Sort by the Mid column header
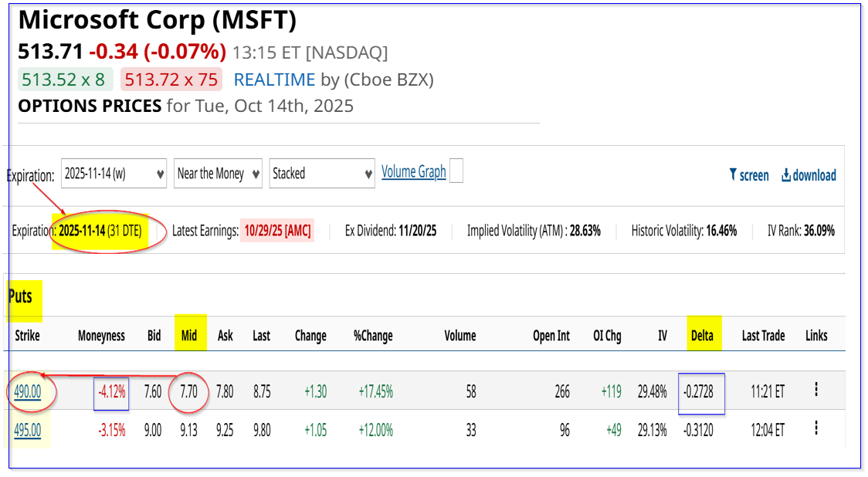The height and width of the screenshot is (477, 868). [x=189, y=336]
